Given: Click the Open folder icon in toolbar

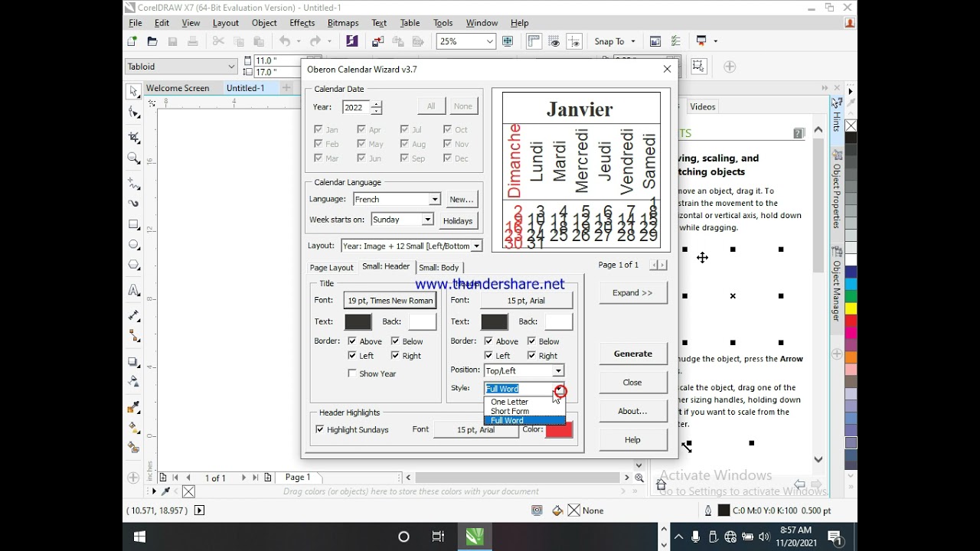Looking at the screenshot, I should [152, 41].
